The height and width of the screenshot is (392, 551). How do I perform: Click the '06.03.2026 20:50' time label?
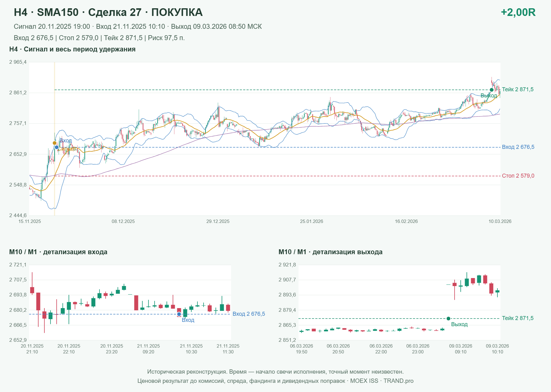coord(338,349)
